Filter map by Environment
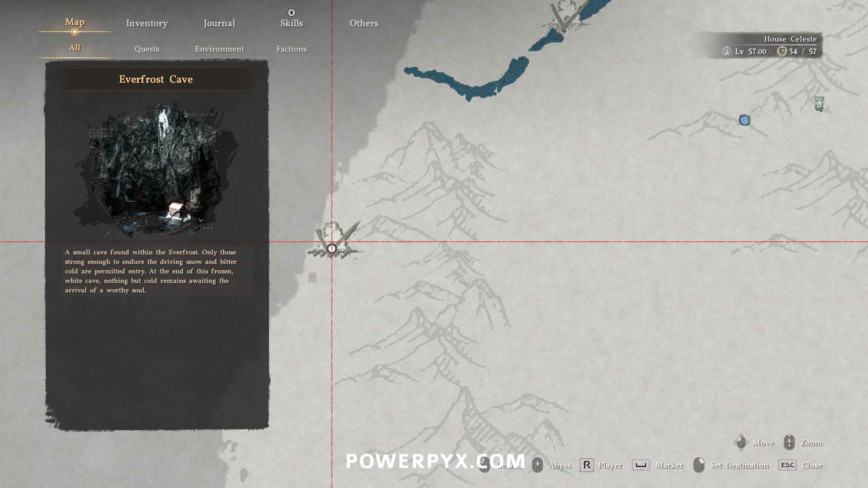This screenshot has width=868, height=488. pos(219,49)
